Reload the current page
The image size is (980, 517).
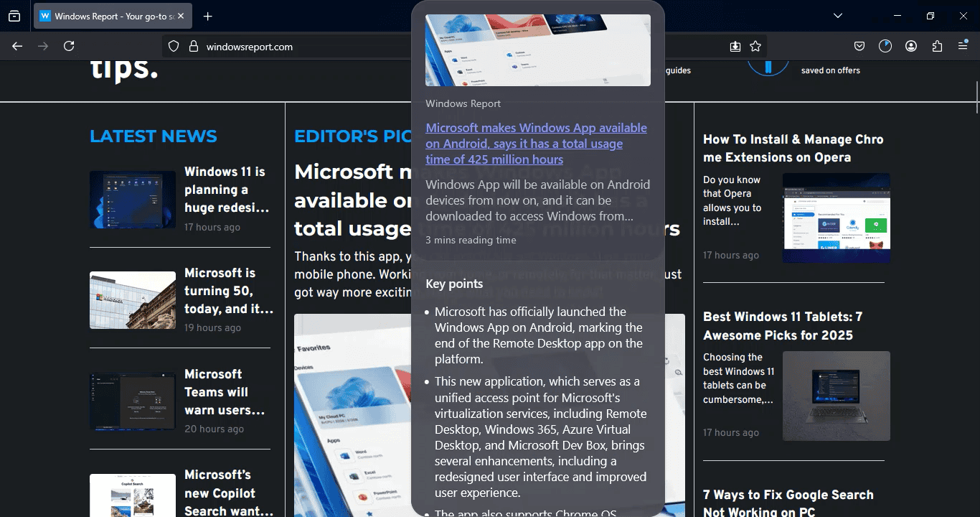[69, 46]
